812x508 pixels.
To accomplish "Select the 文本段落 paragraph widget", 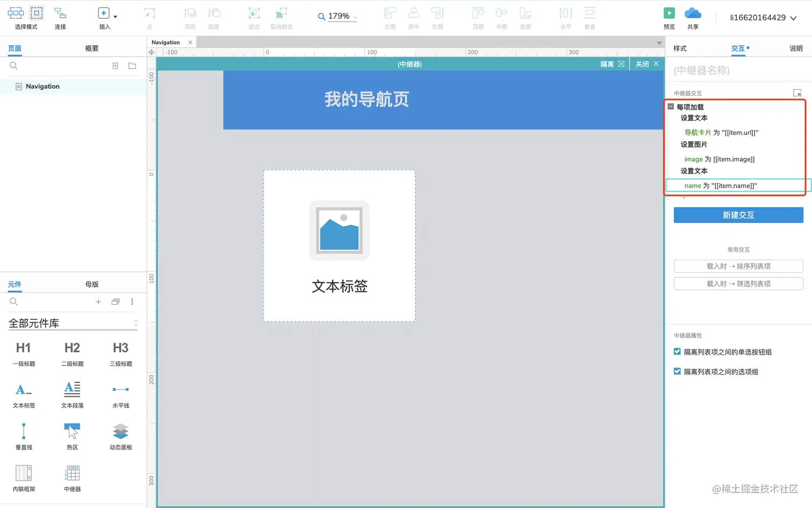I will 72,395.
